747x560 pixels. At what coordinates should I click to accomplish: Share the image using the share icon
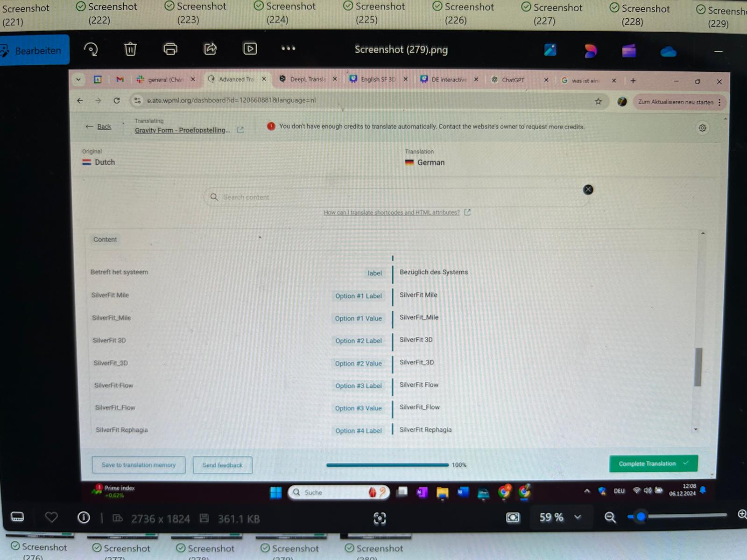point(211,49)
